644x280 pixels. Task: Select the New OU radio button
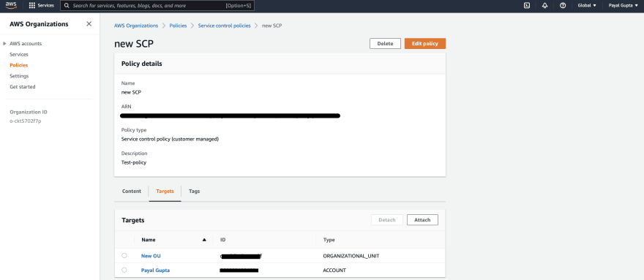coord(124,255)
